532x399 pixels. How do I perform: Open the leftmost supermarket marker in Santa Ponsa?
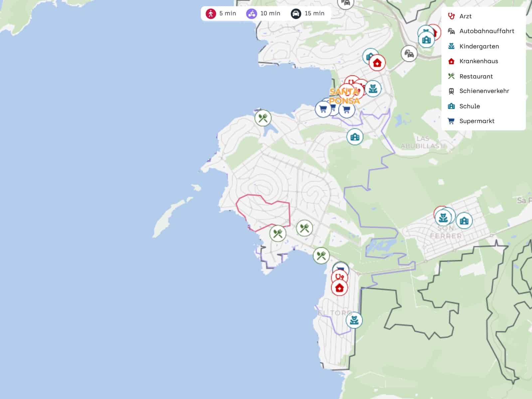coord(323,109)
